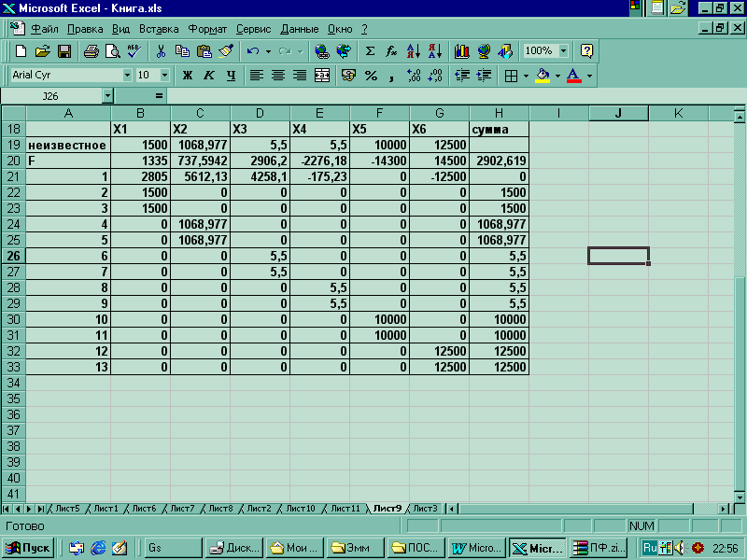Click the AutoSum sigma icon
The width and height of the screenshot is (747, 560).
(370, 51)
